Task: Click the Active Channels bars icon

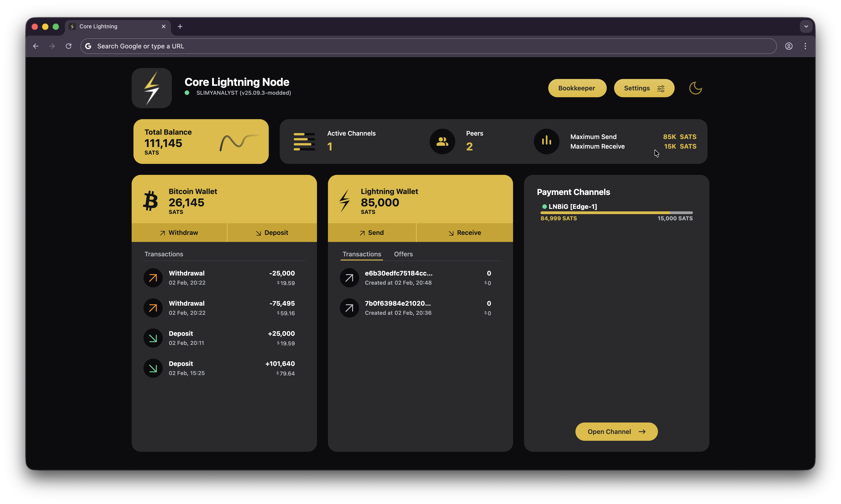Action: pos(304,141)
